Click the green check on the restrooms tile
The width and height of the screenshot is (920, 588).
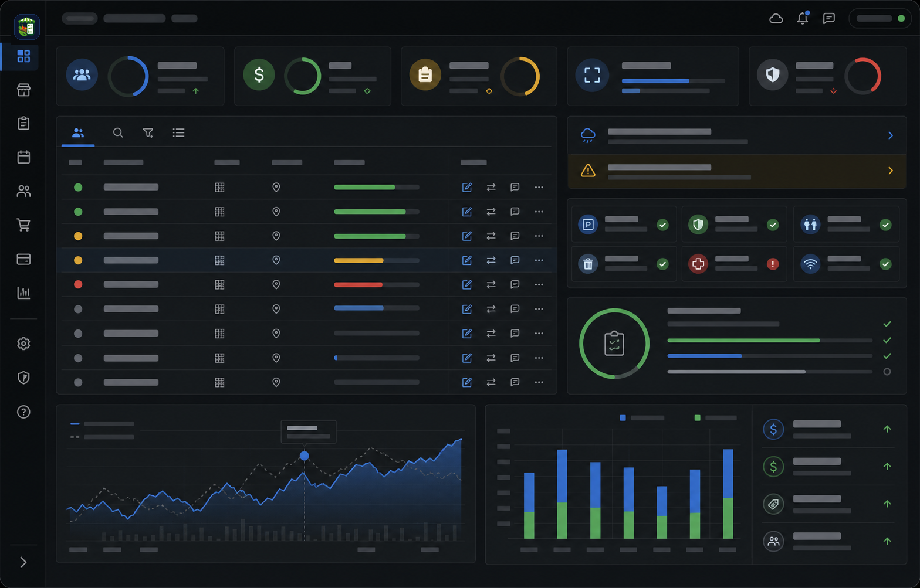pos(885,225)
